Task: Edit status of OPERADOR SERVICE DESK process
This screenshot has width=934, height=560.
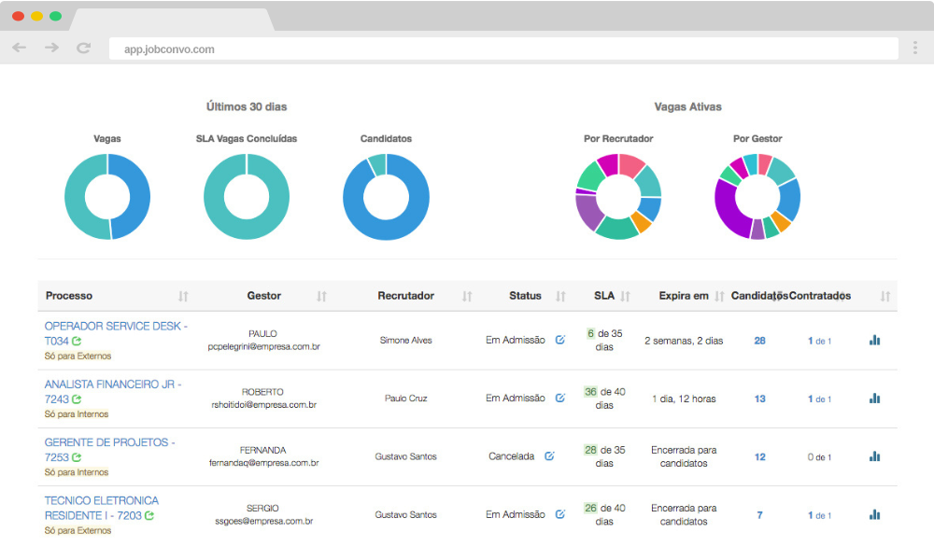Action: 559,341
